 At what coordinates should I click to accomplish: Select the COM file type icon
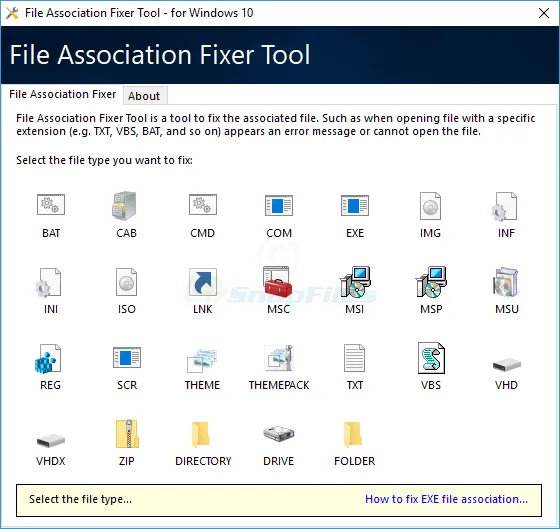tap(279, 205)
